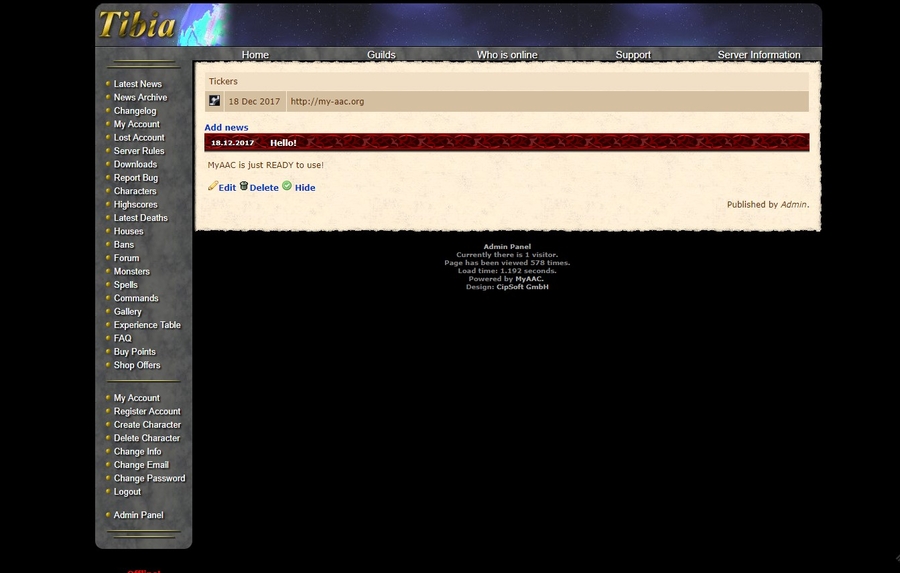The image size is (900, 573).
Task: Click the Tibia logo in the header
Action: 137,24
